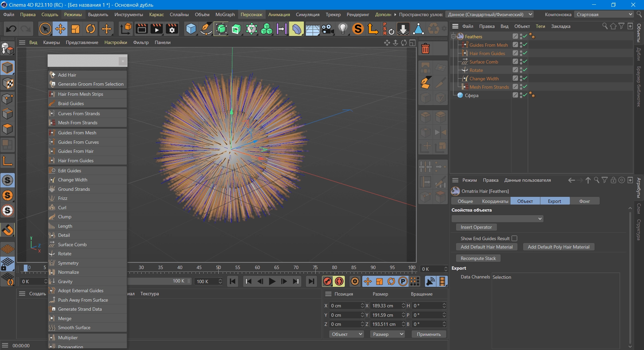Close the Ornatrix popup menu
644x350 pixels.
coord(123,61)
